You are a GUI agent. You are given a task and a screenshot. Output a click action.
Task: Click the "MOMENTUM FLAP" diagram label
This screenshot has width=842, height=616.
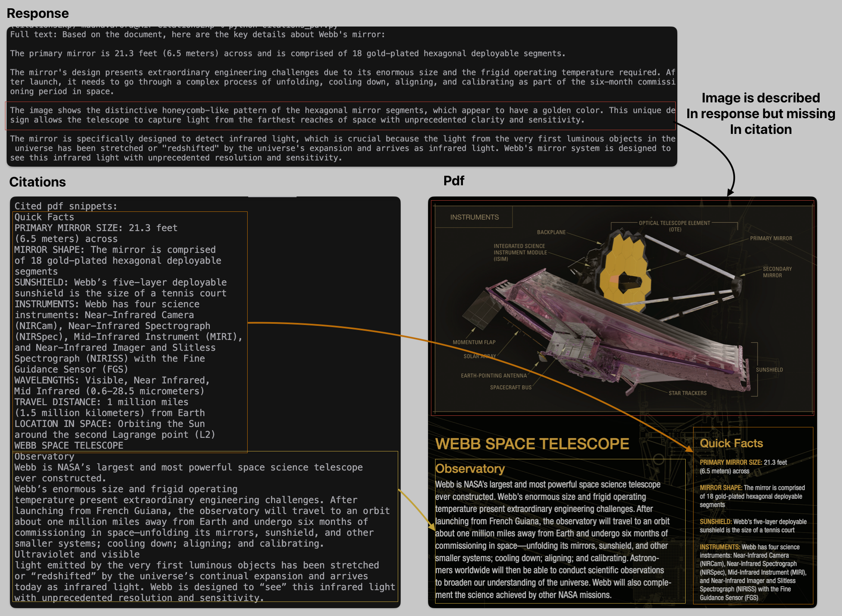474,342
